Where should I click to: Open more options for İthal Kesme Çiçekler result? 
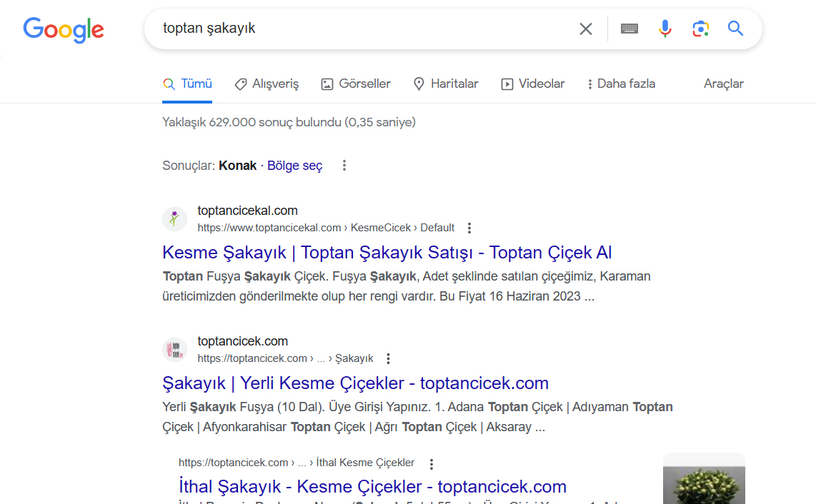point(432,463)
